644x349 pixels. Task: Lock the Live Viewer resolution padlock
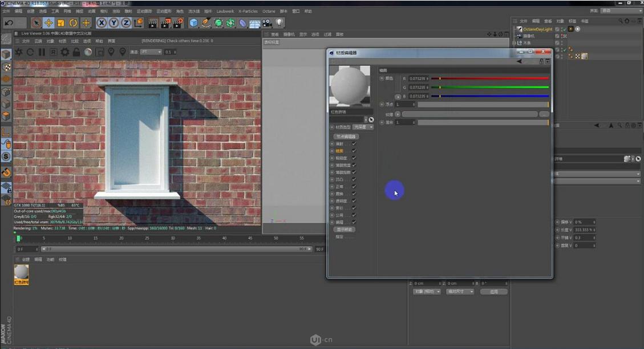click(x=76, y=51)
